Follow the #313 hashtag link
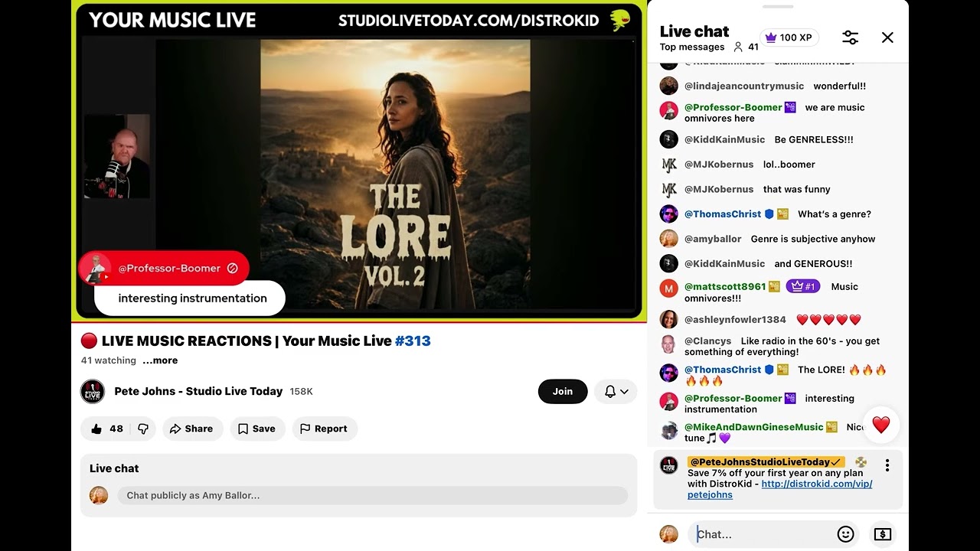This screenshot has height=551, width=980. [413, 341]
